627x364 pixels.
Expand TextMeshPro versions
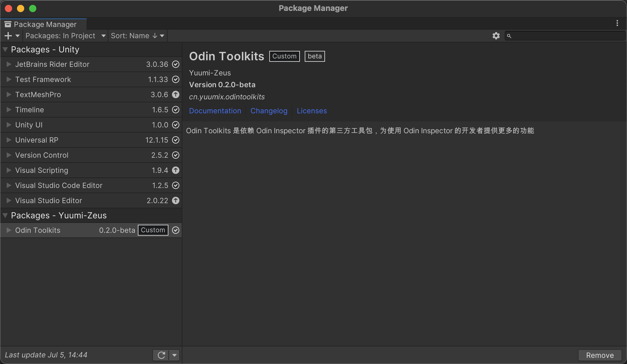(9, 94)
